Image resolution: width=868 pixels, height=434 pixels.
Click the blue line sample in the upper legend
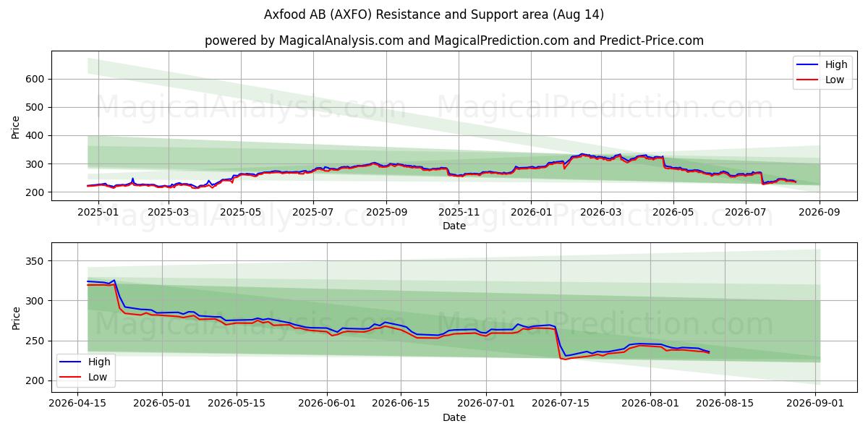tap(809, 65)
